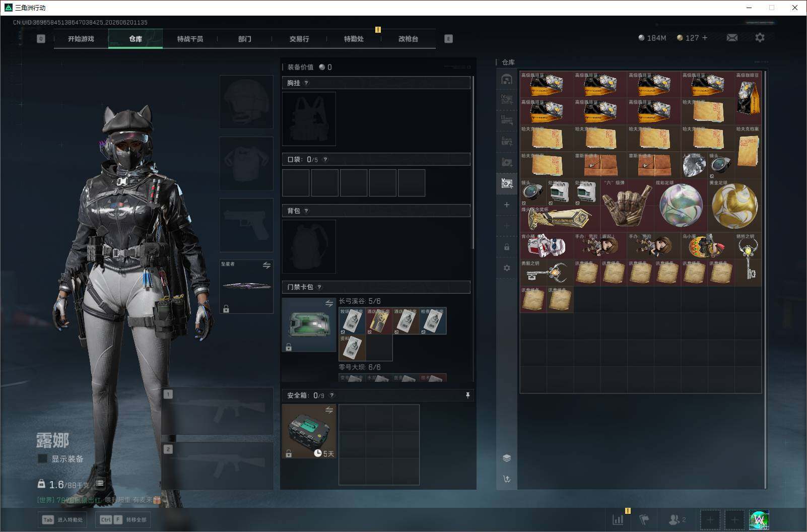The width and height of the screenshot is (807, 532).
Task: Switch to the 交易行 tab
Action: pos(299,39)
